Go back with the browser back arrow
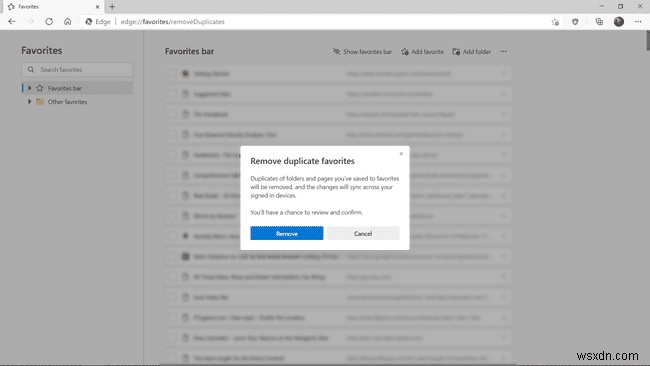 pyautogui.click(x=12, y=22)
